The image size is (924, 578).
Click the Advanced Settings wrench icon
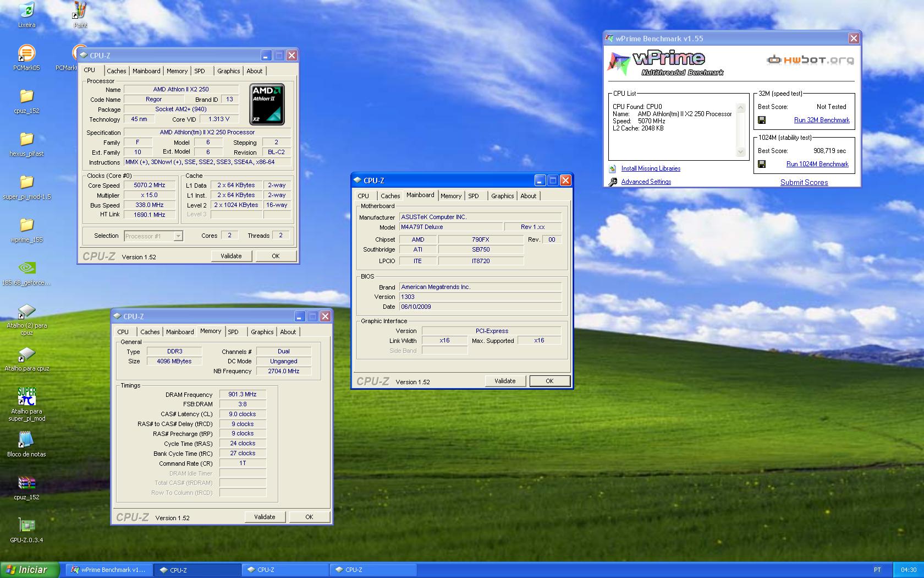click(x=613, y=182)
